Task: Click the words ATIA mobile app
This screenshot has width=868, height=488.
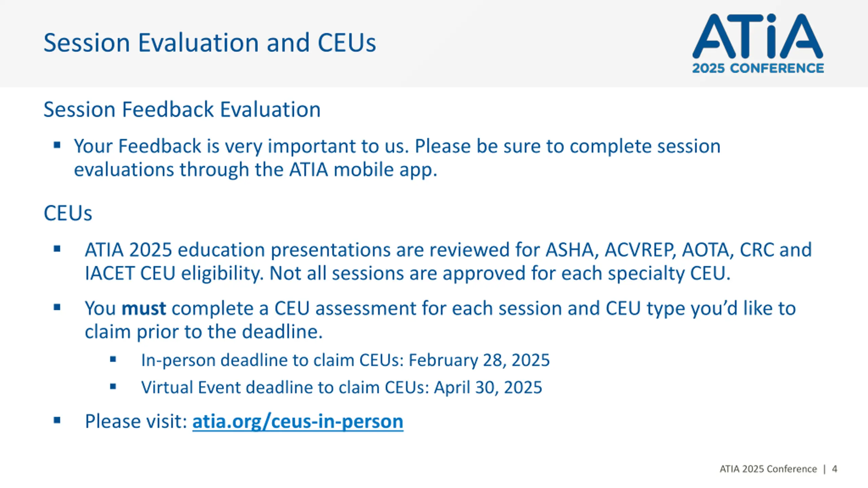Action: (x=363, y=170)
